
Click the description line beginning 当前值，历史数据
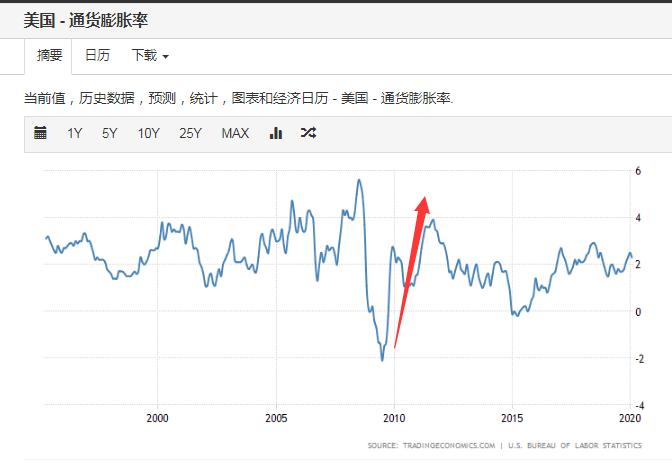(x=238, y=99)
